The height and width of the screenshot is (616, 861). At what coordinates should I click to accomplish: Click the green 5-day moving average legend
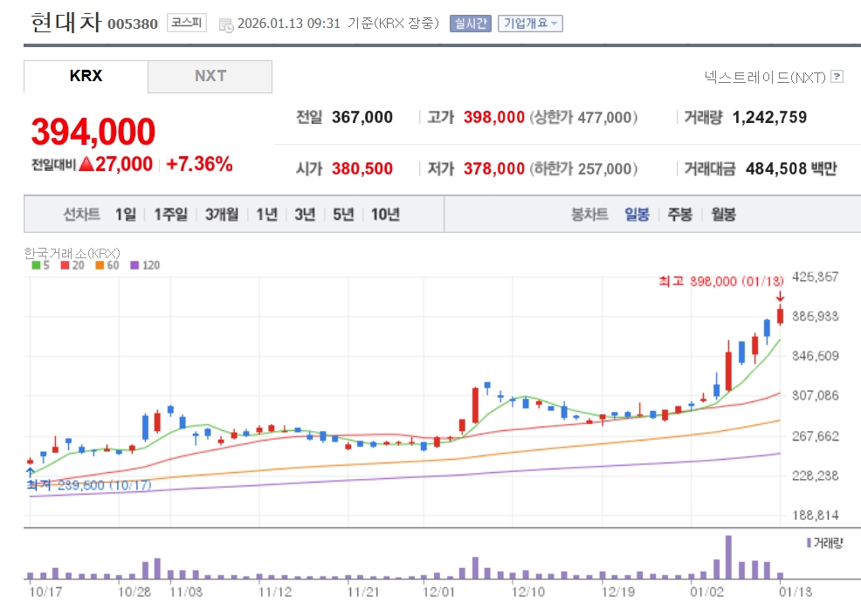[41, 265]
